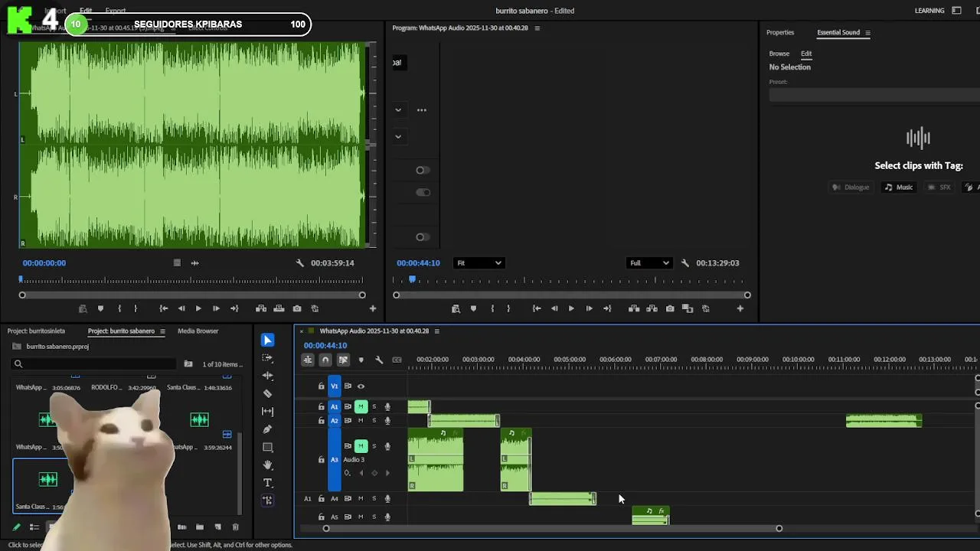
Task: Delete selected item with trash icon
Action: (x=236, y=527)
